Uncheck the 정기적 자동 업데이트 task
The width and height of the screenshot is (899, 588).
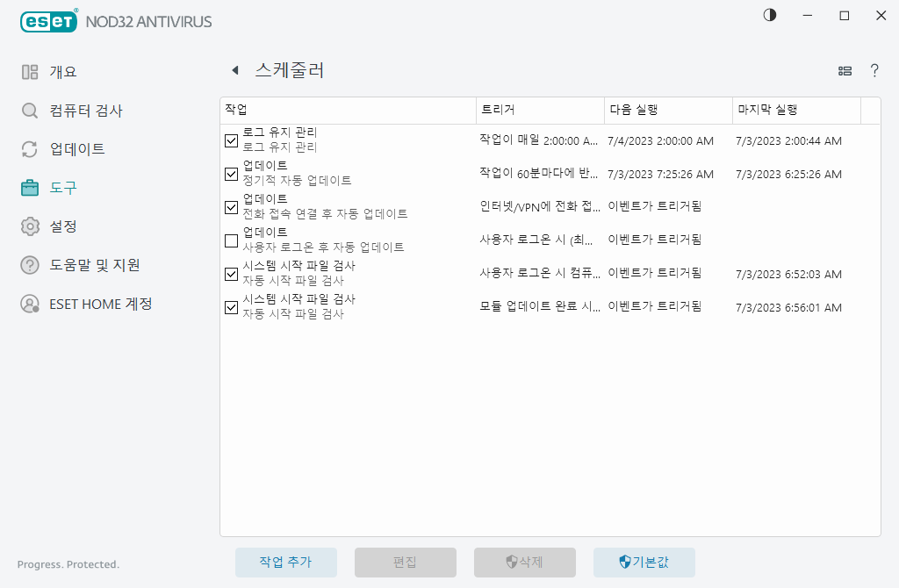click(231, 174)
